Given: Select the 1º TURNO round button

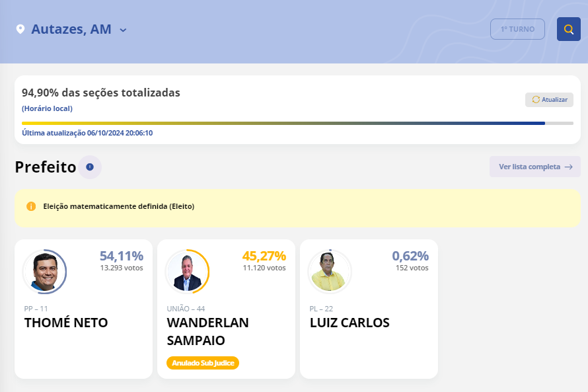Looking at the screenshot, I should click(x=517, y=29).
